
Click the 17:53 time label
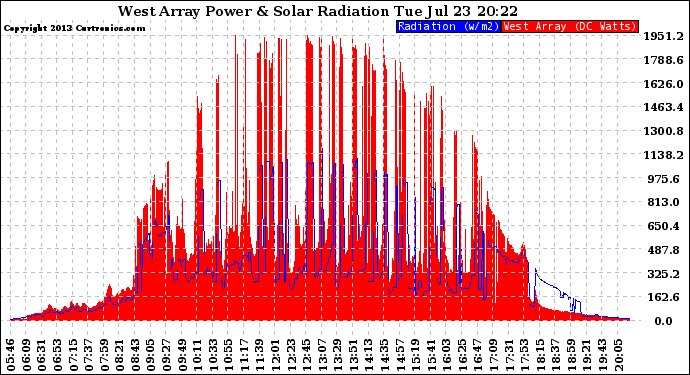524,355
